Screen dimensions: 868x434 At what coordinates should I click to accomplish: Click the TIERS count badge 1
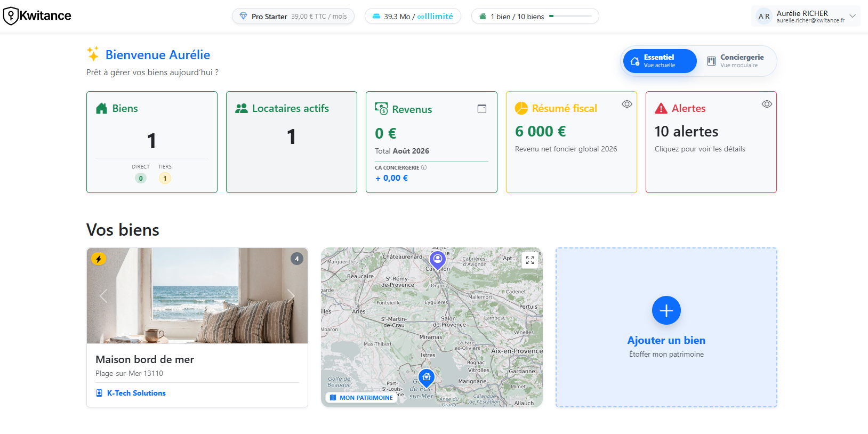point(165,178)
